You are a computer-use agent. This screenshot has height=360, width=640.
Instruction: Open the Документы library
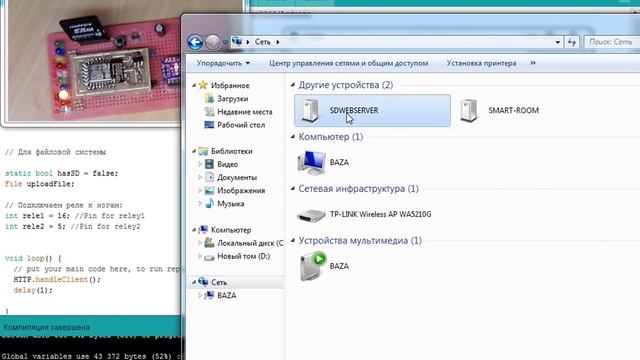[237, 177]
